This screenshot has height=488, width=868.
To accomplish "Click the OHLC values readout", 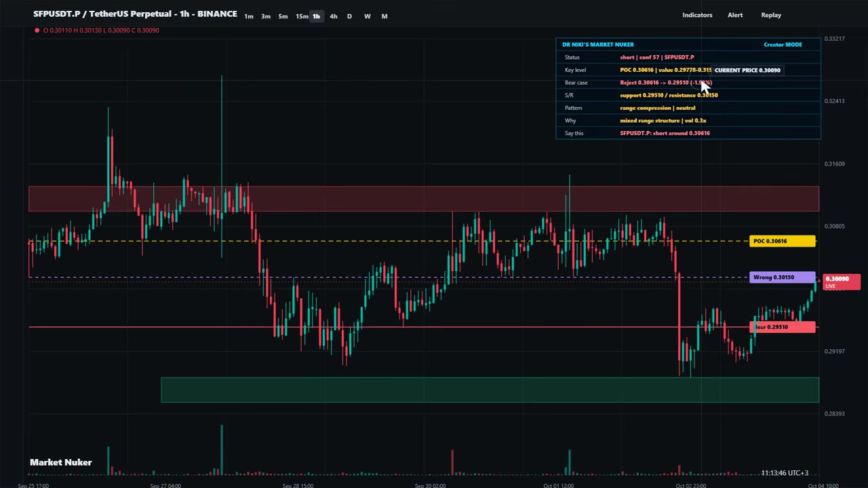I will (101, 30).
